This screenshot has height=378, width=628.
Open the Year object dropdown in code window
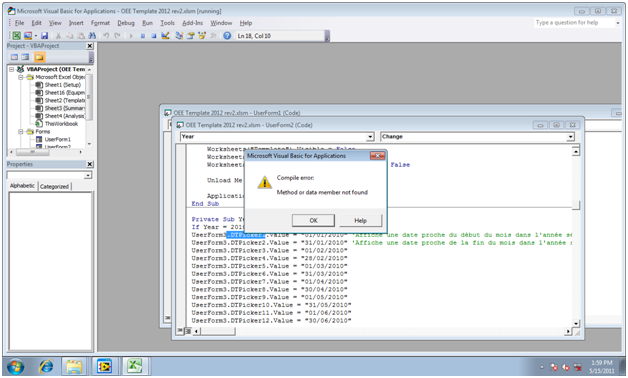tap(370, 137)
